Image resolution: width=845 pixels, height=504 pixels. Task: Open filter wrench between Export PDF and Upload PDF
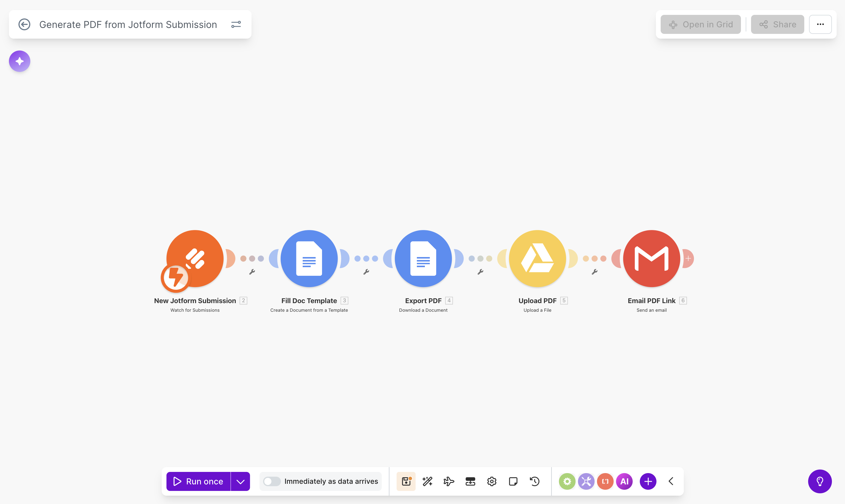pyautogui.click(x=480, y=272)
